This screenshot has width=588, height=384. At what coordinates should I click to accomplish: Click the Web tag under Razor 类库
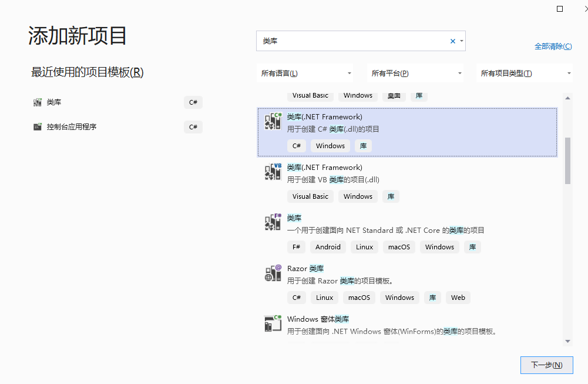(458, 298)
